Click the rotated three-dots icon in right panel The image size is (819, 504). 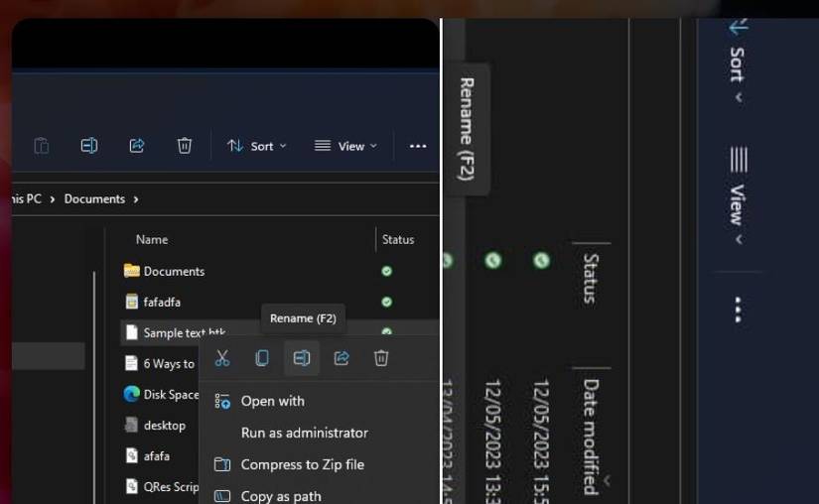(x=738, y=310)
